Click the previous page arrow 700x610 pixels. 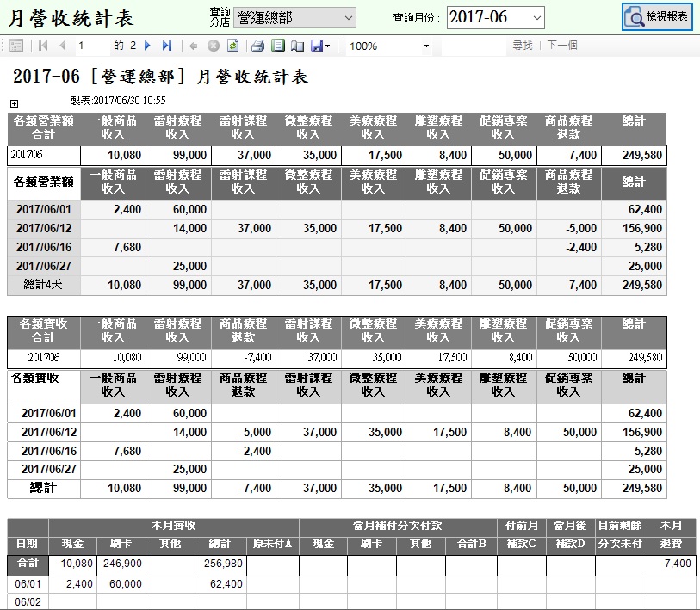pyautogui.click(x=62, y=46)
